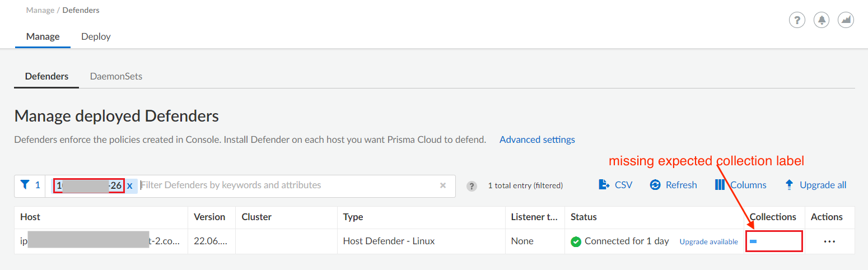This screenshot has height=270, width=868.
Task: Show filter help tooltip icon
Action: [x=472, y=186]
